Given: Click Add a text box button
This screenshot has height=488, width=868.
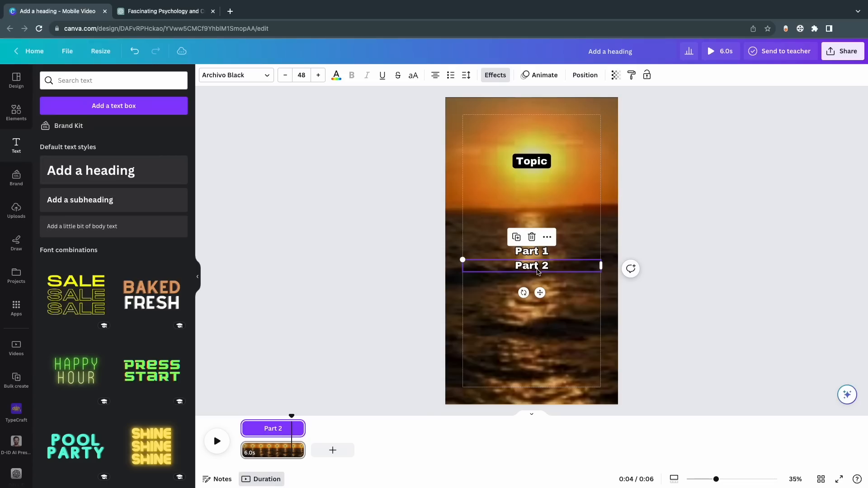Looking at the screenshot, I should click(113, 106).
